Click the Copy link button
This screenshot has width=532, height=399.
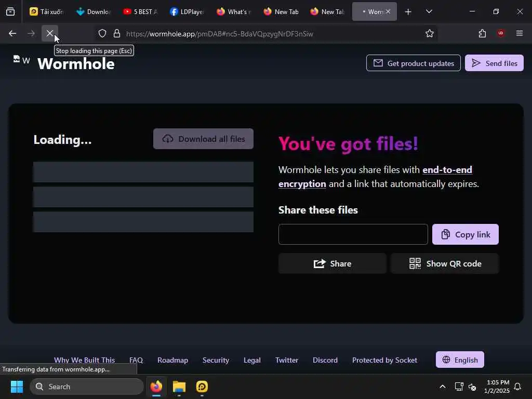click(465, 234)
